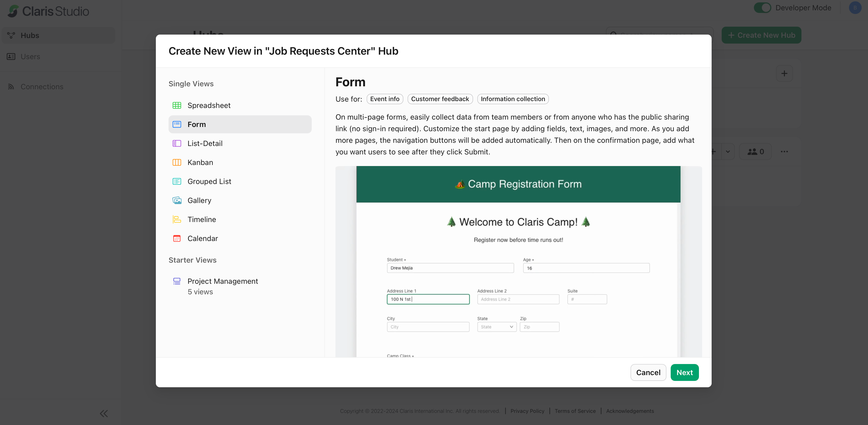This screenshot has width=868, height=425.
Task: Select the Gallery view icon
Action: 177,200
